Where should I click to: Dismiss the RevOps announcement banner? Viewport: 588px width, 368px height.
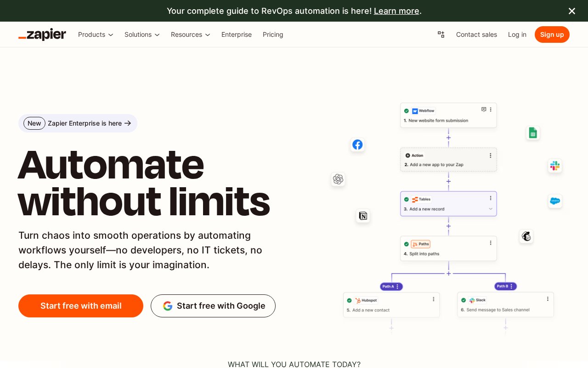(x=572, y=11)
